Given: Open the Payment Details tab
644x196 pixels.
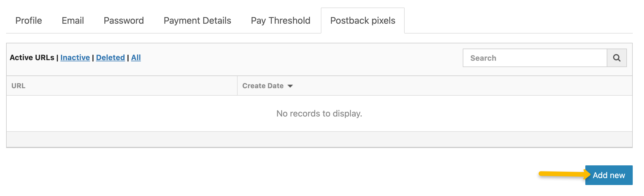Looking at the screenshot, I should click(197, 21).
